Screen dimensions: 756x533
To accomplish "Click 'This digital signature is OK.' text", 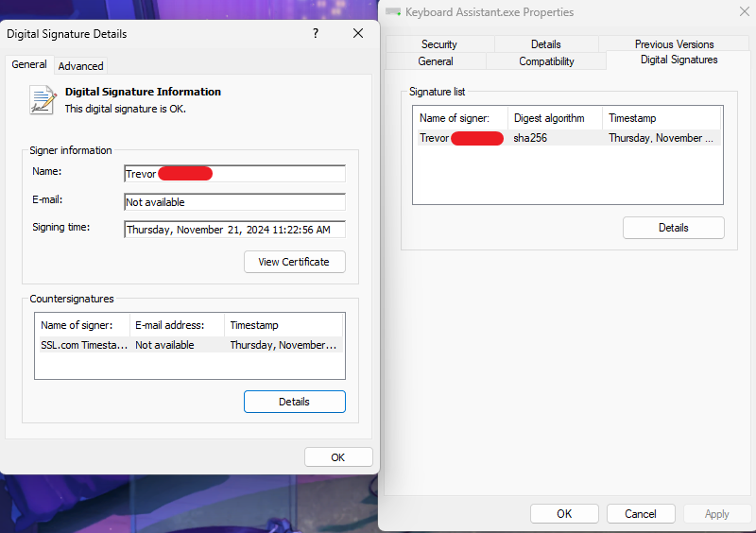I will [126, 109].
